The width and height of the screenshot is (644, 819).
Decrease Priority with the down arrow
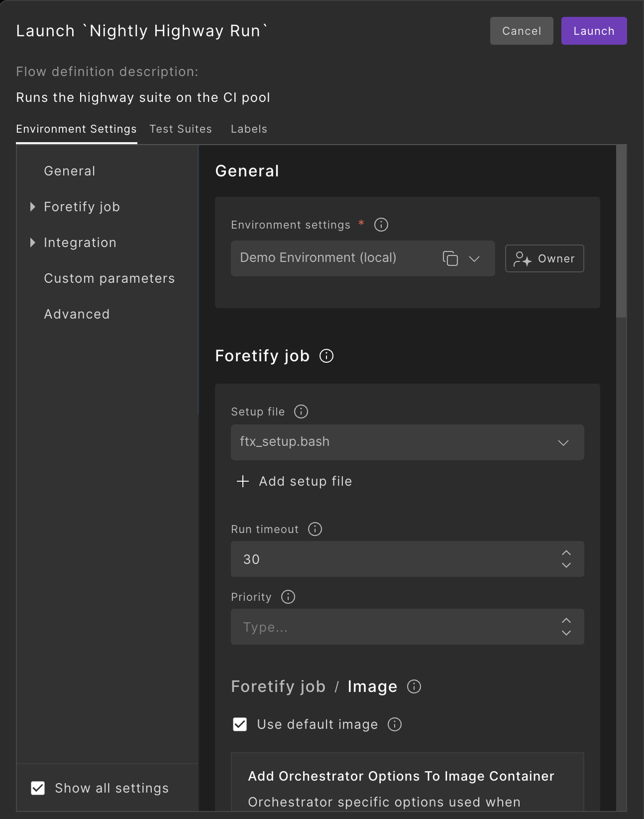pyautogui.click(x=566, y=633)
